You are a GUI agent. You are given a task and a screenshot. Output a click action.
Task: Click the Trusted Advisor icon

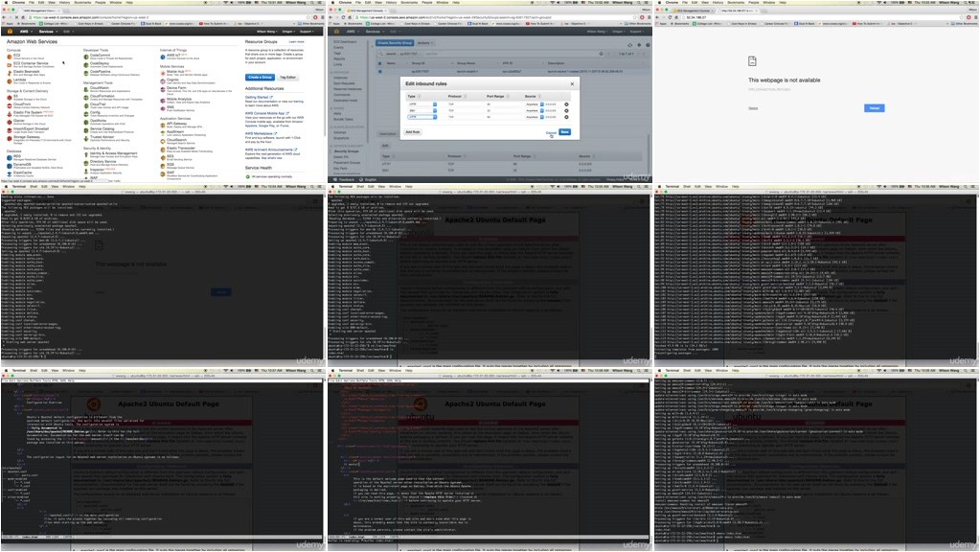(x=86, y=138)
